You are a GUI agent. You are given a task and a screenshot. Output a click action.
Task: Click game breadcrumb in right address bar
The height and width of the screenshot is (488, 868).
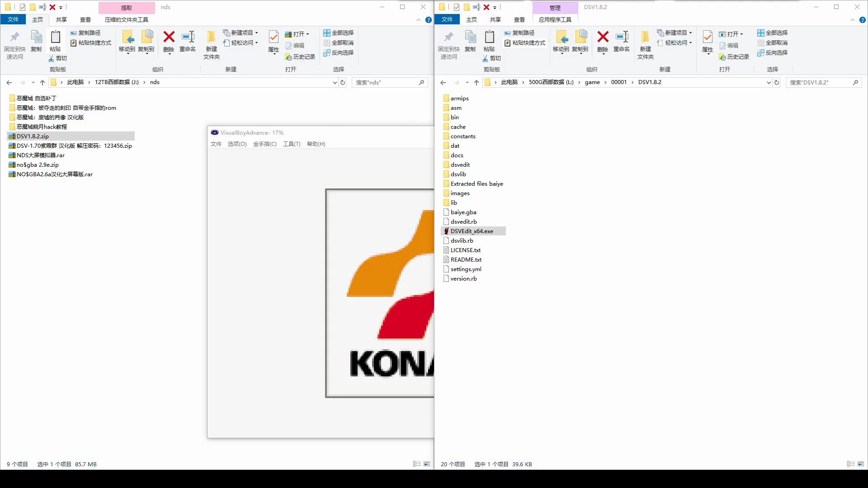pos(592,82)
